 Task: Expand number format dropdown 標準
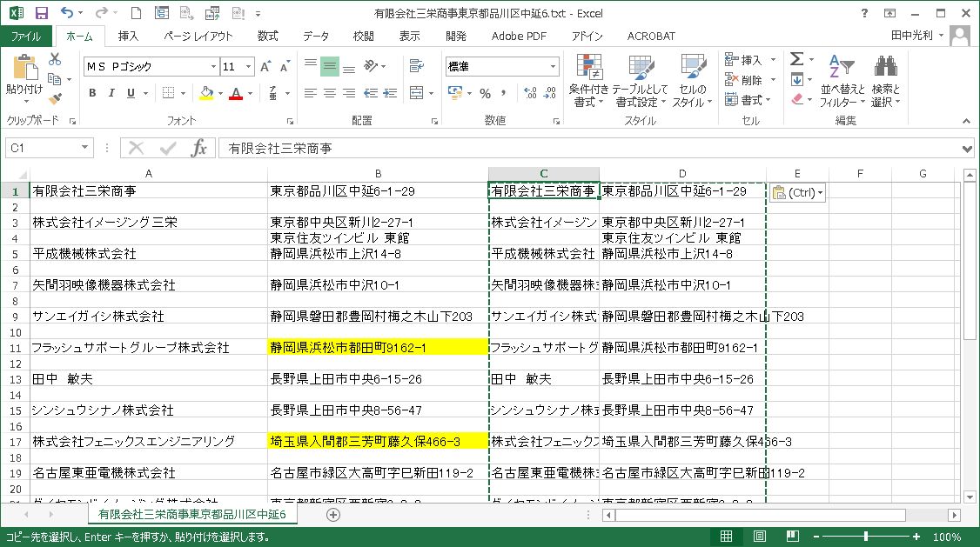coord(554,66)
